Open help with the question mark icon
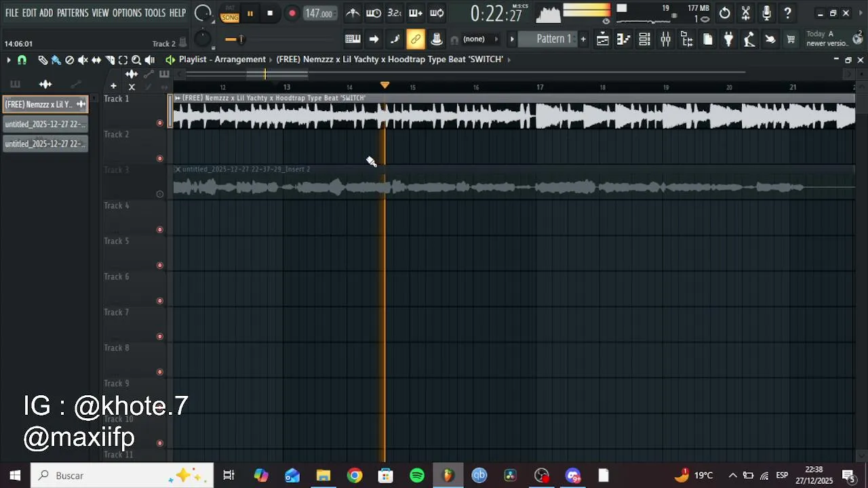The image size is (868, 488). tap(787, 13)
